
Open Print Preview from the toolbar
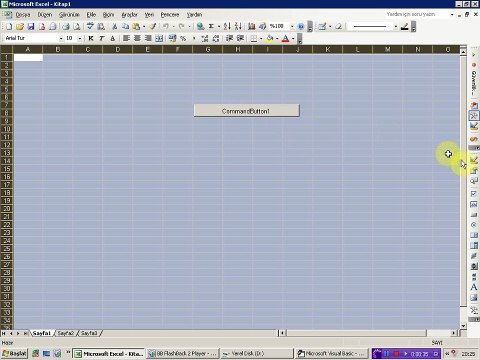77,26
